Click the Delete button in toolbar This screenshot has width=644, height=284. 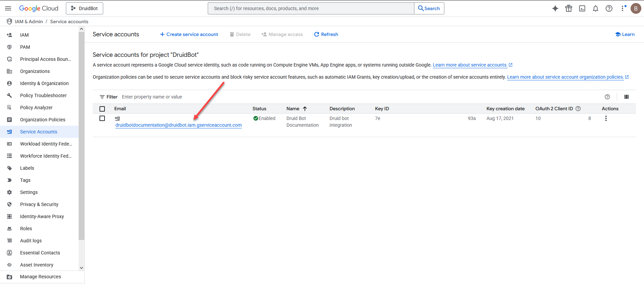click(x=240, y=34)
